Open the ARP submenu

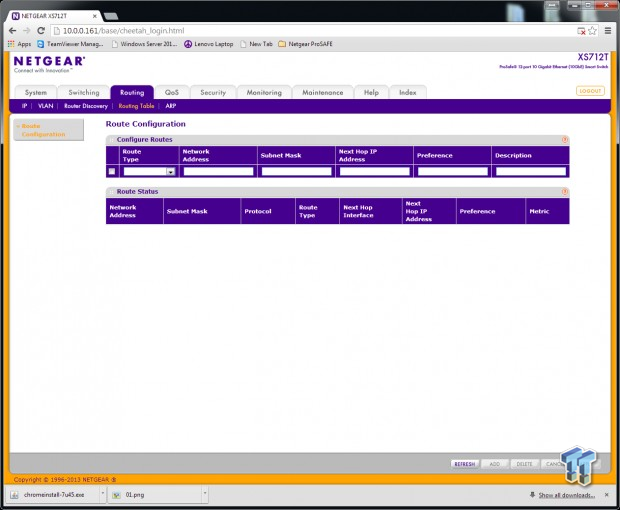coord(171,106)
